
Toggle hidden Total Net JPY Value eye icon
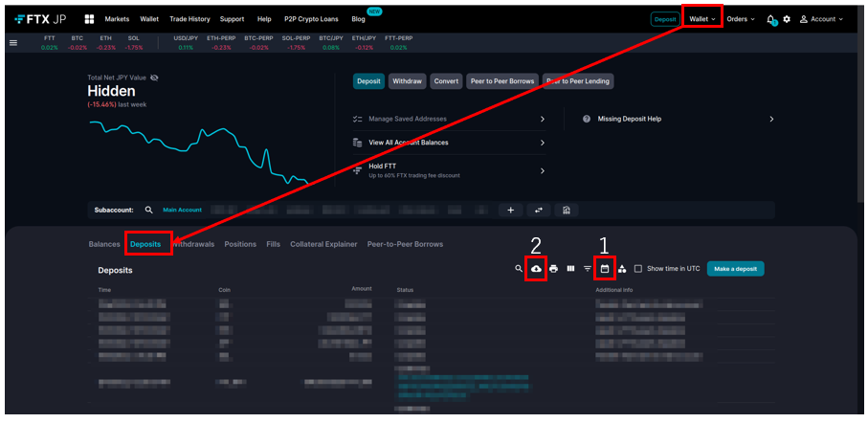click(154, 78)
